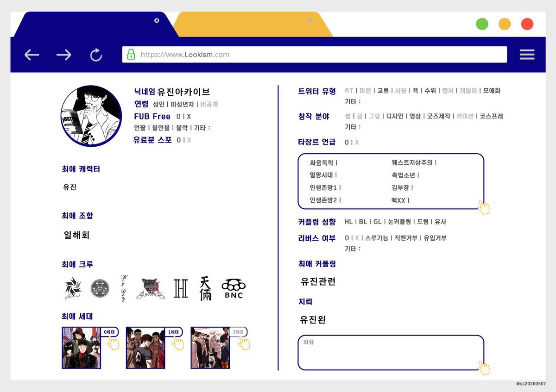Choose 미성년자 for age
This screenshot has height=392, width=556.
pos(182,104)
